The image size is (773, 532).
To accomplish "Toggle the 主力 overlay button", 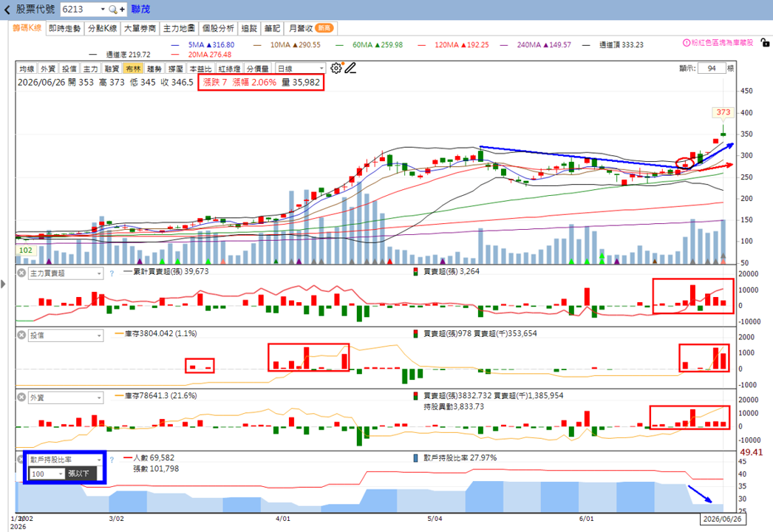I will [x=90, y=69].
